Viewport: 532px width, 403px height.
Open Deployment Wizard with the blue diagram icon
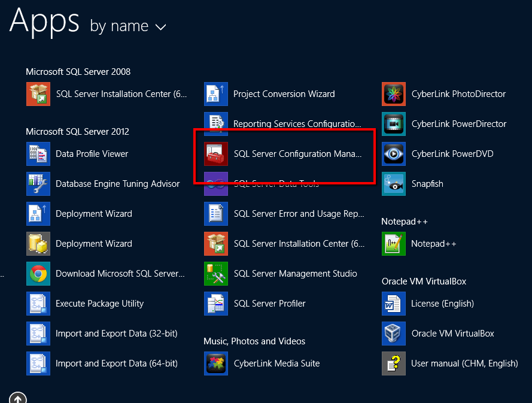[38, 214]
